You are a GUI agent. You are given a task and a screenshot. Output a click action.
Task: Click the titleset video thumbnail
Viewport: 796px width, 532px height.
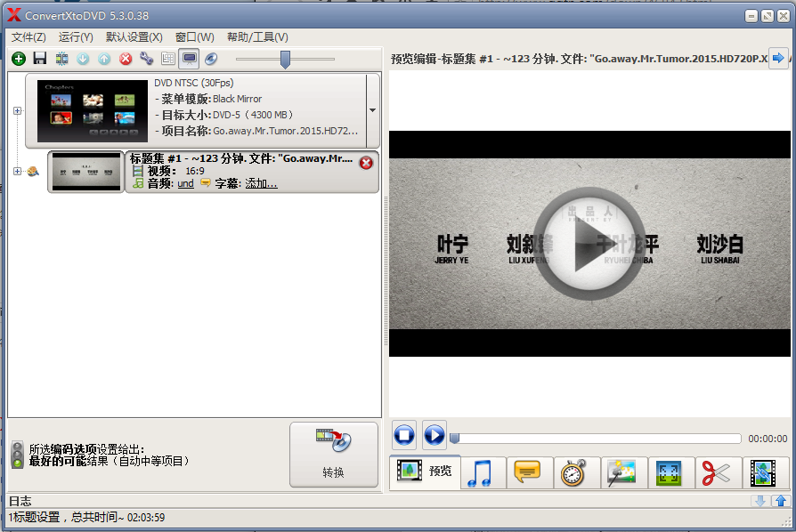[x=85, y=172]
